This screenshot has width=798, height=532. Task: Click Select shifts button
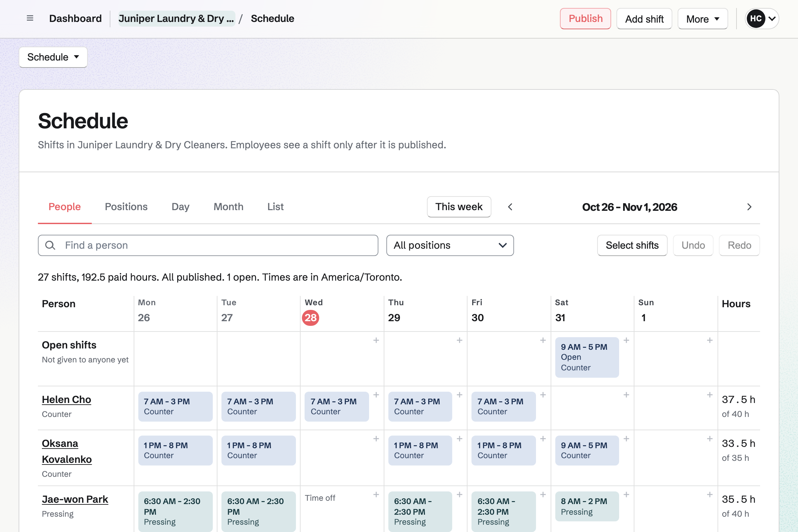point(632,245)
